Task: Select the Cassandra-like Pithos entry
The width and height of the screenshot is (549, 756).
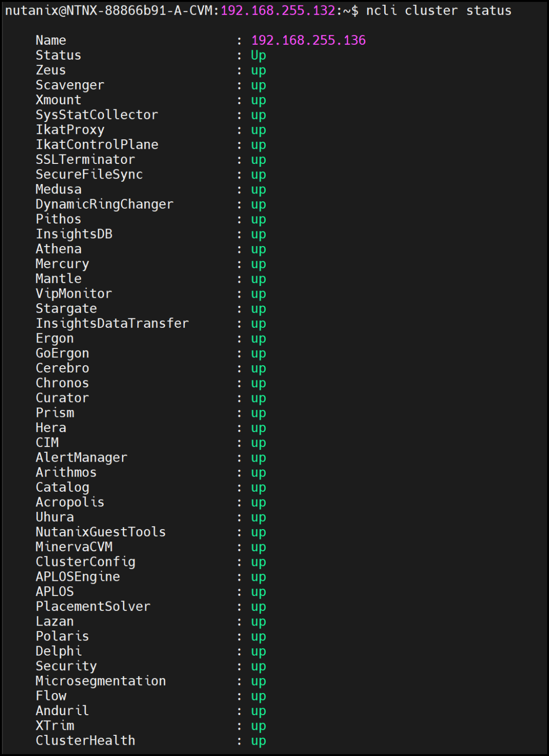Action: click(58, 219)
